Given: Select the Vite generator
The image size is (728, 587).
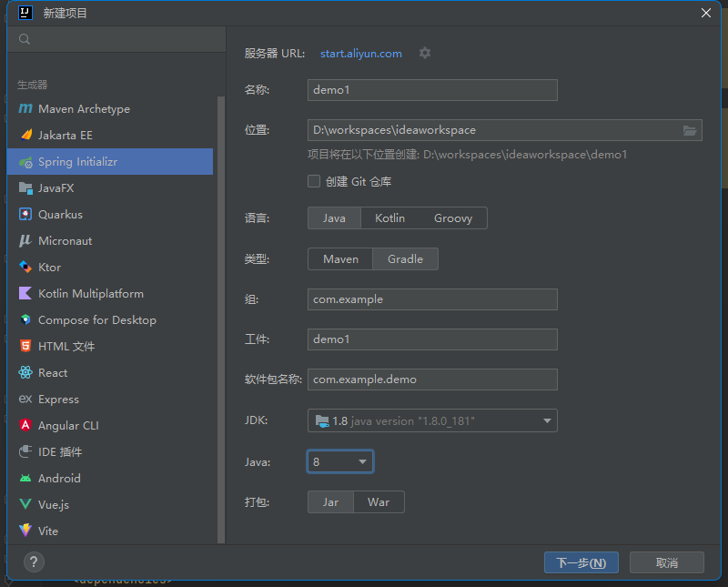Looking at the screenshot, I should click(x=110, y=531).
